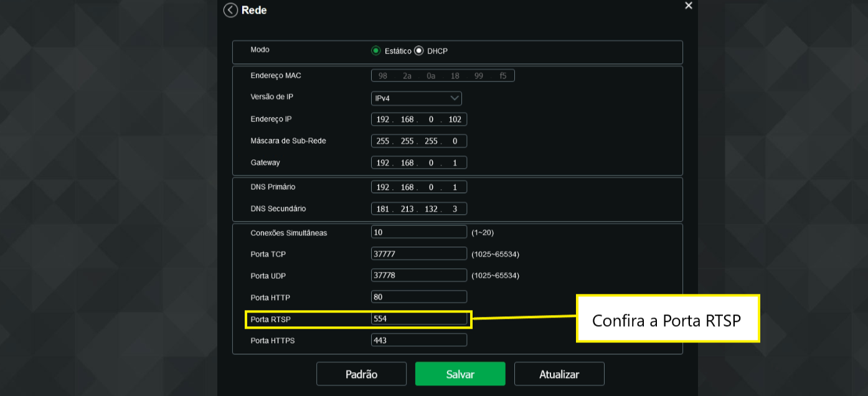Screen dimensions: 868x396
Task: Click the Gateway address field
Action: [x=419, y=163]
